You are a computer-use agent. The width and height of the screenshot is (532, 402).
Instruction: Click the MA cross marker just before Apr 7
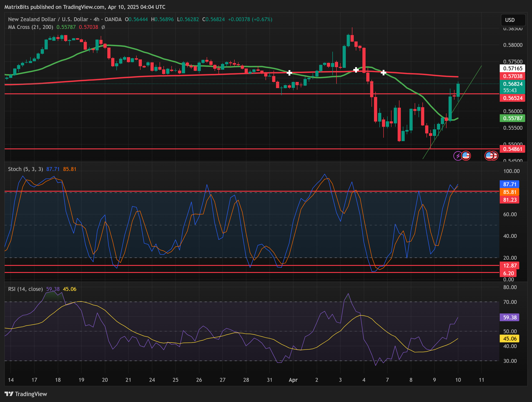[x=384, y=72]
